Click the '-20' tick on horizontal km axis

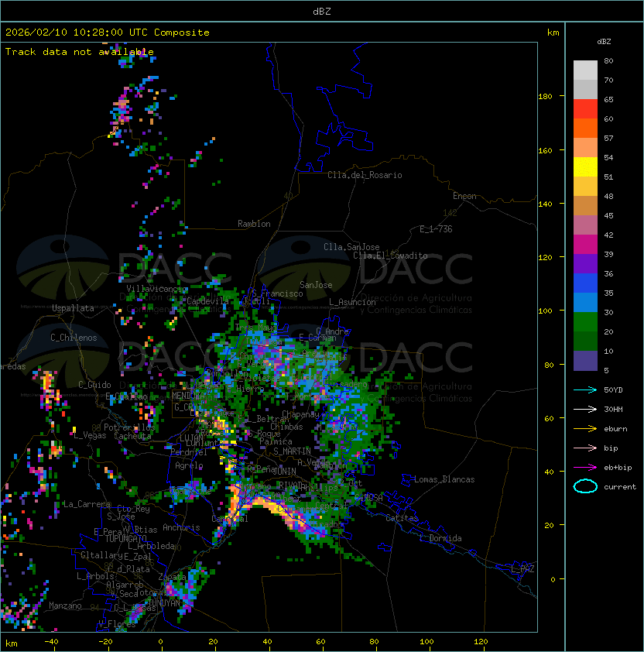[x=105, y=642]
